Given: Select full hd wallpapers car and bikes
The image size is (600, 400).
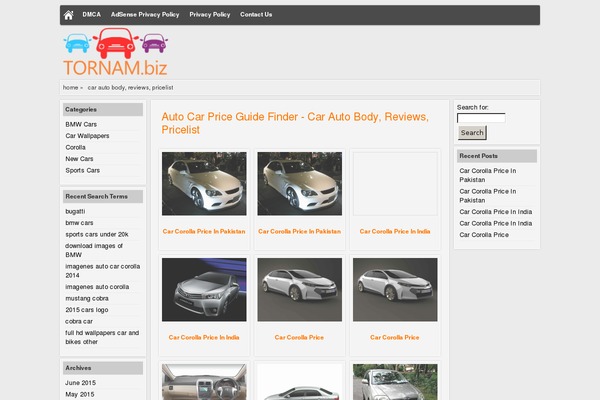Looking at the screenshot, I should (x=102, y=337).
